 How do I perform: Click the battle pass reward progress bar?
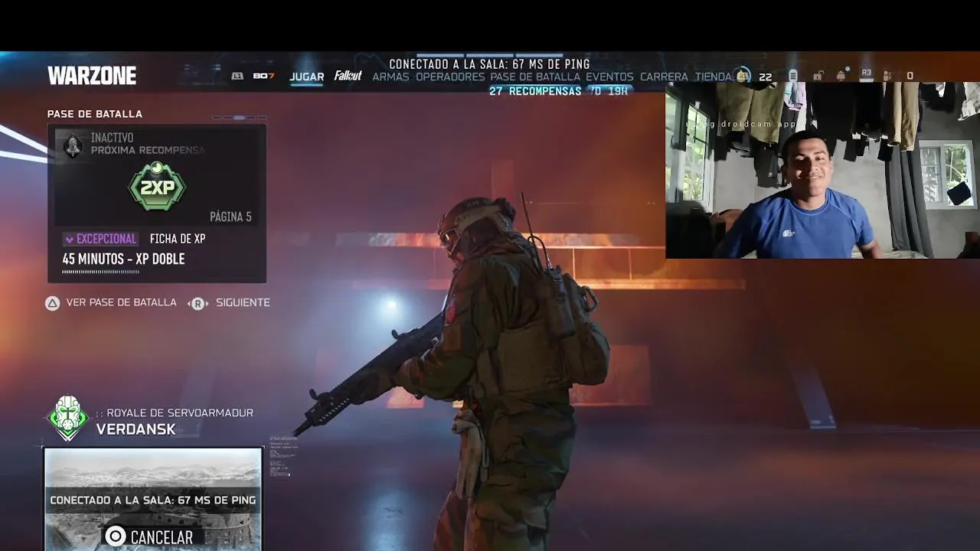[100, 272]
